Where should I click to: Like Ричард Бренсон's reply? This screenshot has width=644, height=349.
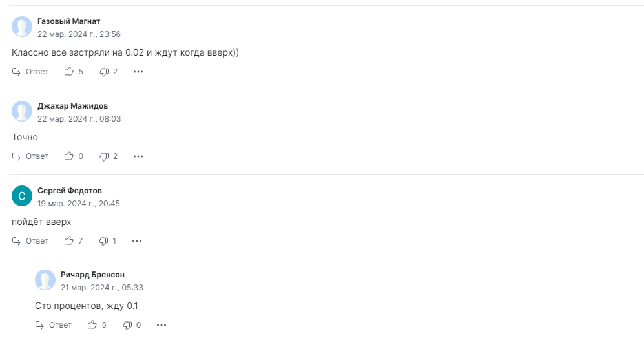pyautogui.click(x=92, y=325)
